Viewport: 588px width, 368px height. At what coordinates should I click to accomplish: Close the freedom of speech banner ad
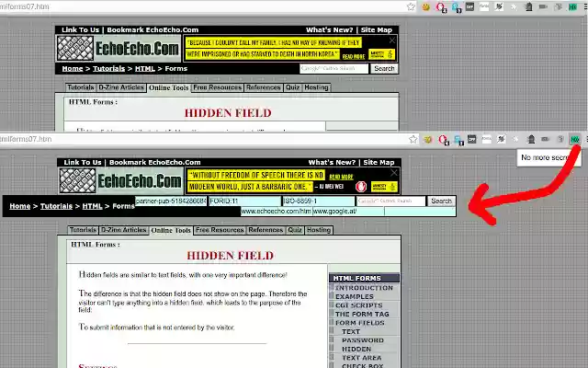394,173
